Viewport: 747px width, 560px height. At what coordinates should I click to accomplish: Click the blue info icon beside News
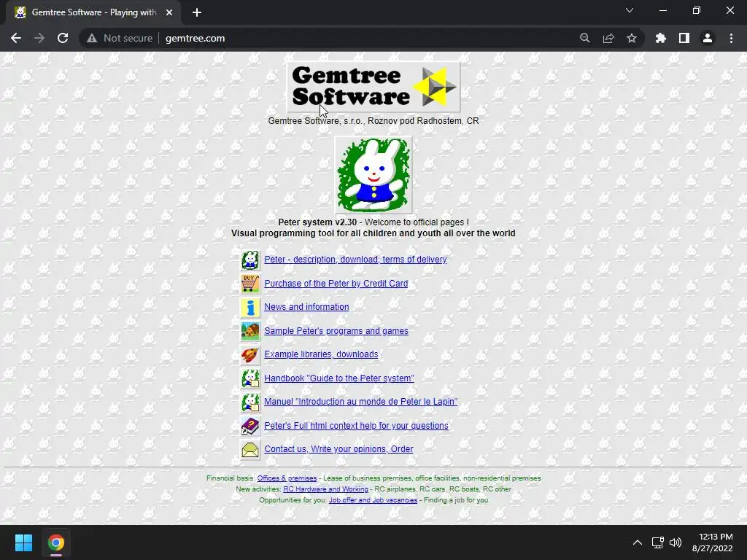tap(250, 307)
